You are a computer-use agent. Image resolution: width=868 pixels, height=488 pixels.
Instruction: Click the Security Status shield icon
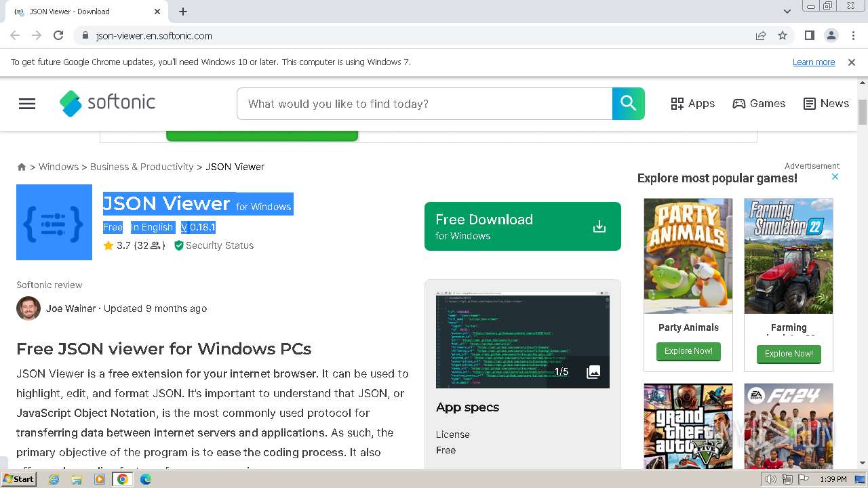click(179, 245)
